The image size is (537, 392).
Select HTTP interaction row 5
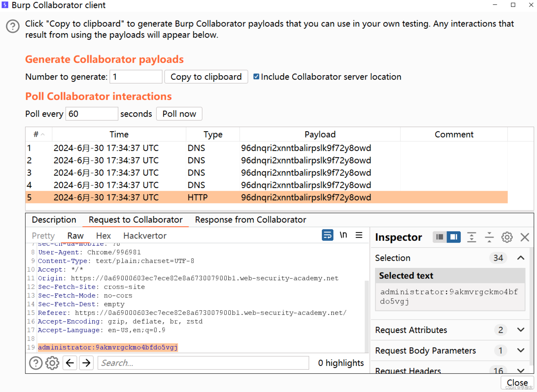266,197
